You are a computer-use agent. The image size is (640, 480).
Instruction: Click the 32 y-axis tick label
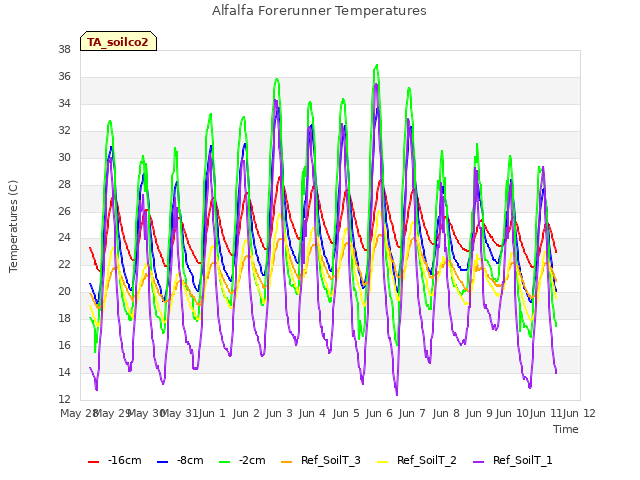tap(64, 130)
